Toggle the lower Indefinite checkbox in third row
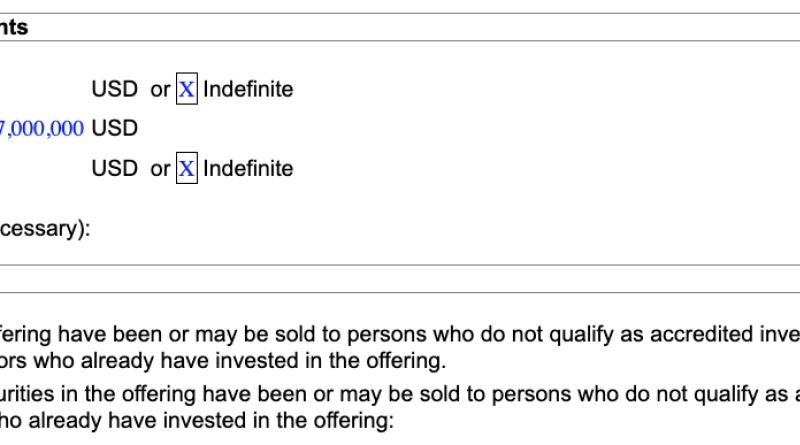Image resolution: width=800 pixels, height=445 pixels. 187,168
